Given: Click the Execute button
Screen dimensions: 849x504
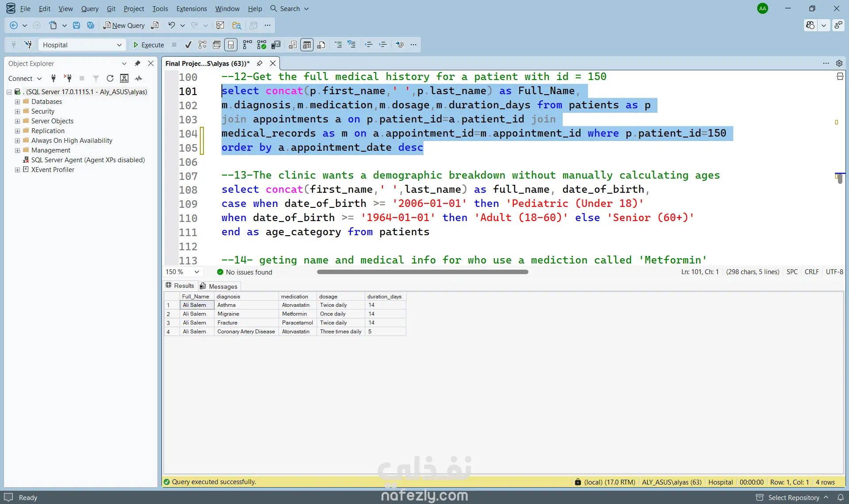Looking at the screenshot, I should (x=149, y=45).
